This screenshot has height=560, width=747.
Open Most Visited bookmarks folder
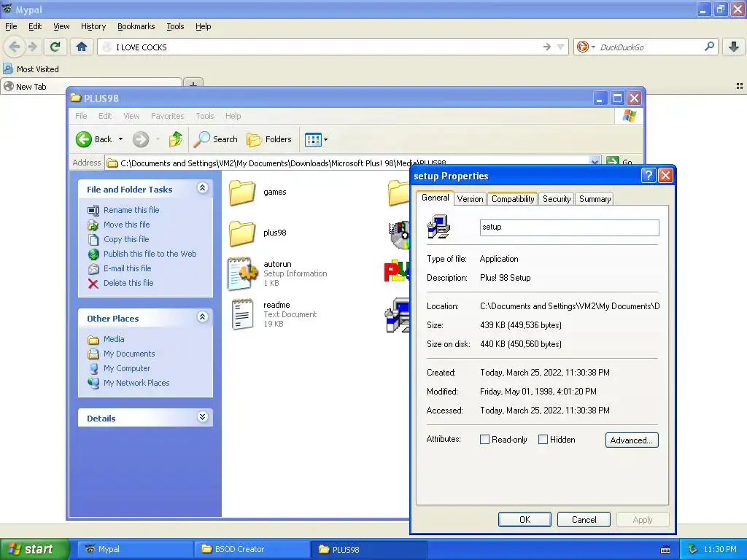pyautogui.click(x=31, y=69)
